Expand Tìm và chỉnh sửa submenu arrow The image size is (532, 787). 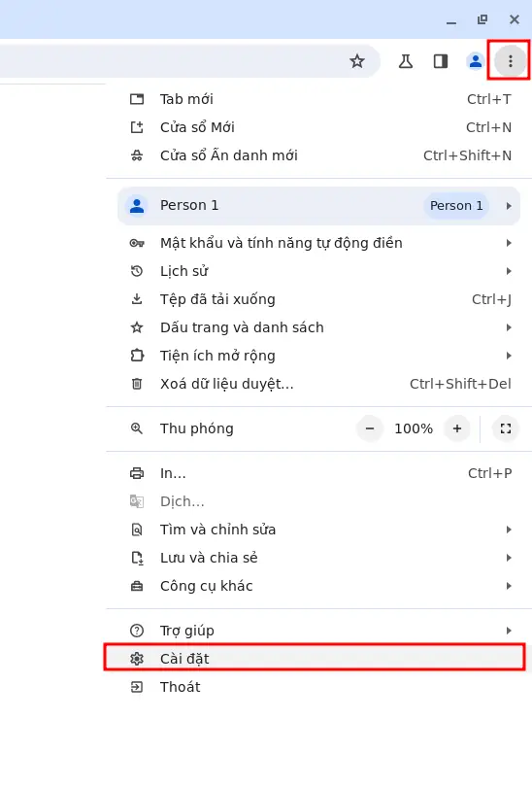click(509, 530)
